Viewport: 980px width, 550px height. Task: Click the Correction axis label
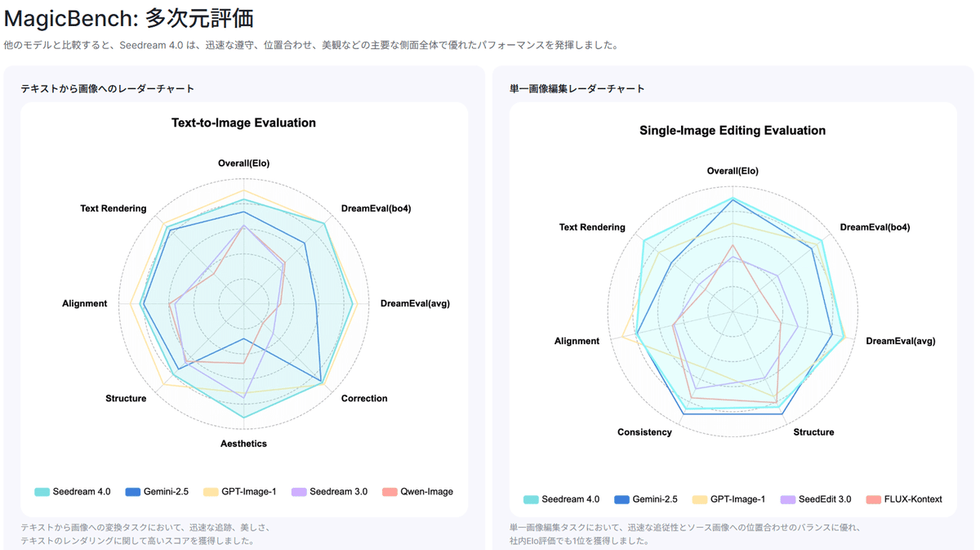pyautogui.click(x=364, y=399)
